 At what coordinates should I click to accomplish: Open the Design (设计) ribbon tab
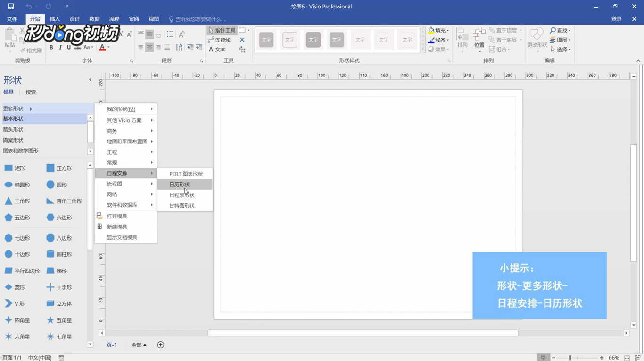[x=74, y=19]
